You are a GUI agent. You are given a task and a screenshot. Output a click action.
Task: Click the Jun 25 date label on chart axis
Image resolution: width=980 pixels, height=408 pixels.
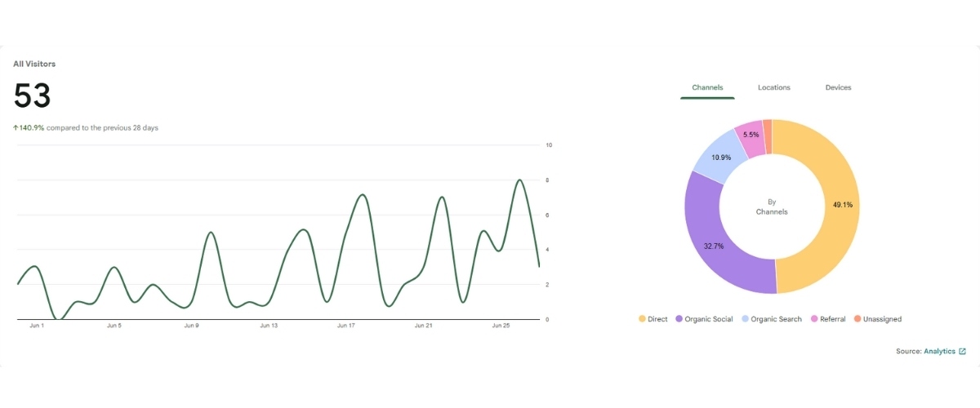pyautogui.click(x=501, y=326)
